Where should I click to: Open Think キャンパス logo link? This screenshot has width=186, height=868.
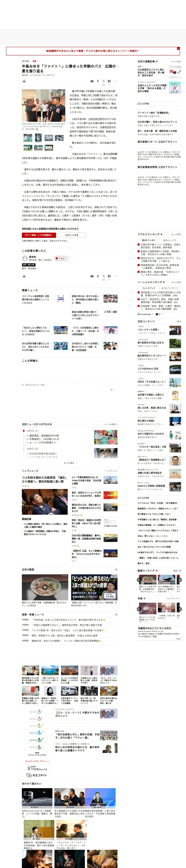pyautogui.click(x=37, y=769)
